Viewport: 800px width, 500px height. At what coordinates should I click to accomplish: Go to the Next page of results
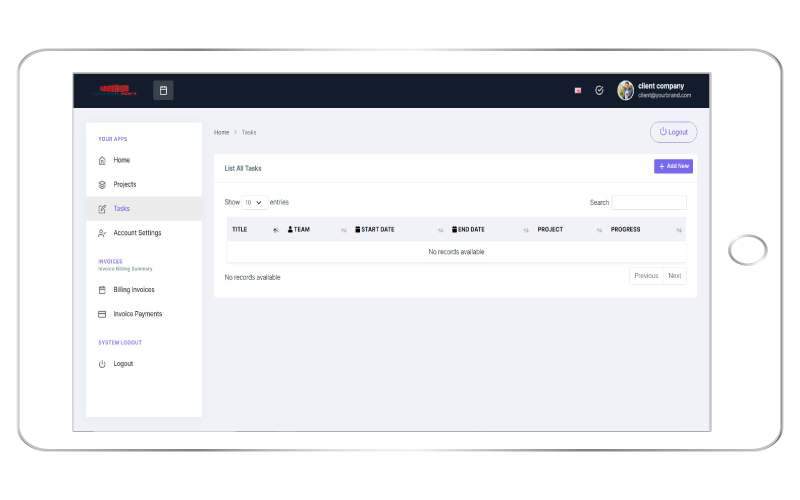coord(675,276)
